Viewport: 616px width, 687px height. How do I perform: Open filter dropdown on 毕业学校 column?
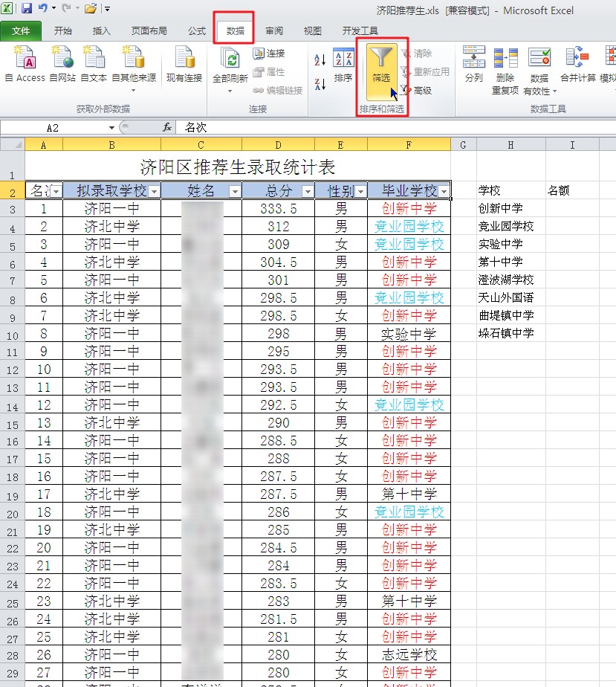[444, 192]
